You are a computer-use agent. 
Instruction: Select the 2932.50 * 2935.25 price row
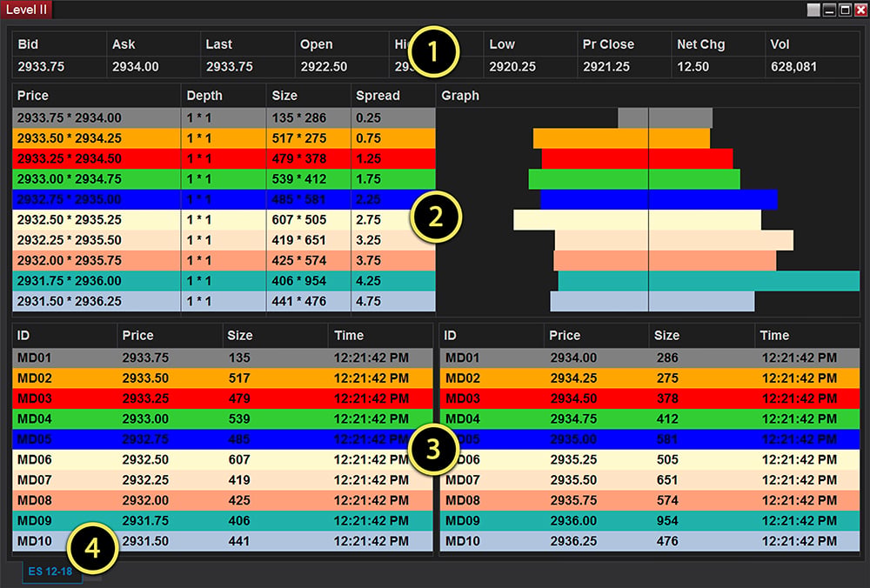click(224, 220)
